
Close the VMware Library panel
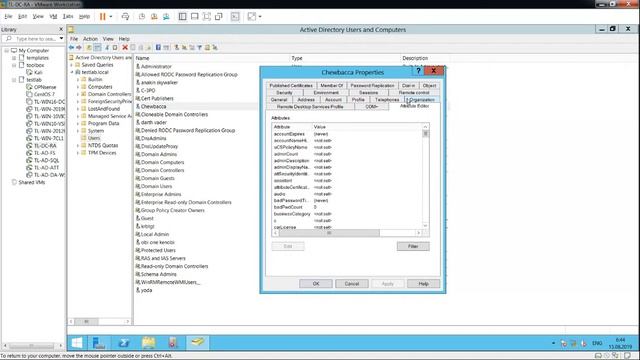pyautogui.click(x=61, y=29)
